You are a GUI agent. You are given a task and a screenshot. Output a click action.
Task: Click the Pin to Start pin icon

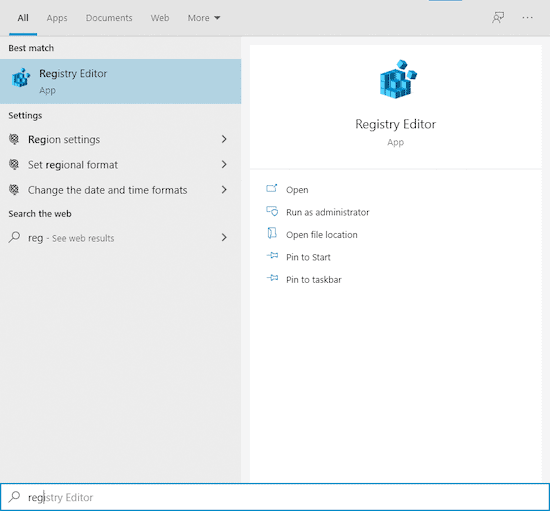pyautogui.click(x=273, y=256)
